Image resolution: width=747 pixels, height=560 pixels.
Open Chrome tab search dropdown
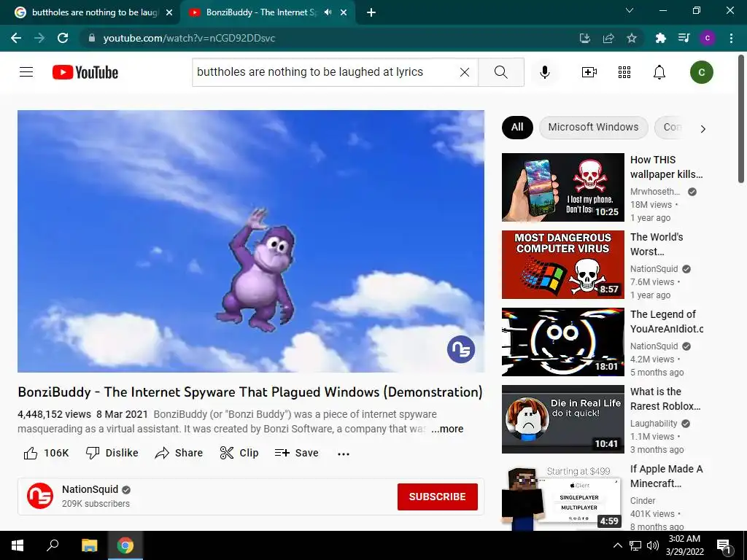[630, 10]
